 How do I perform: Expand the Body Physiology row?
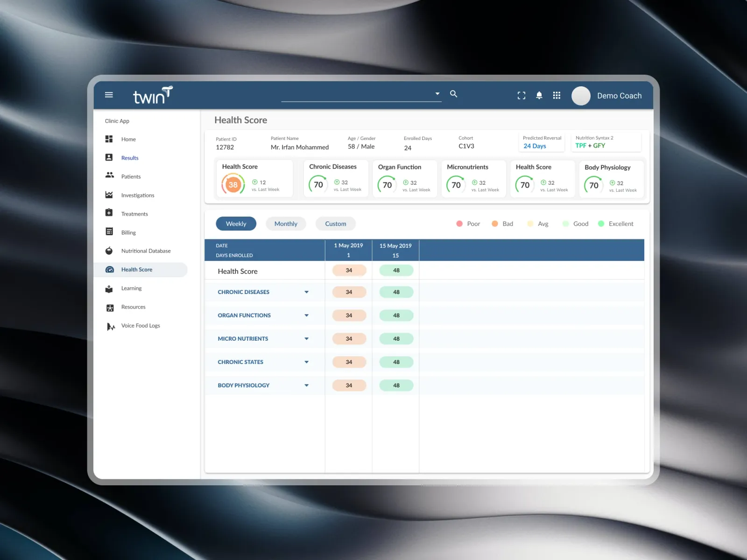tap(307, 385)
